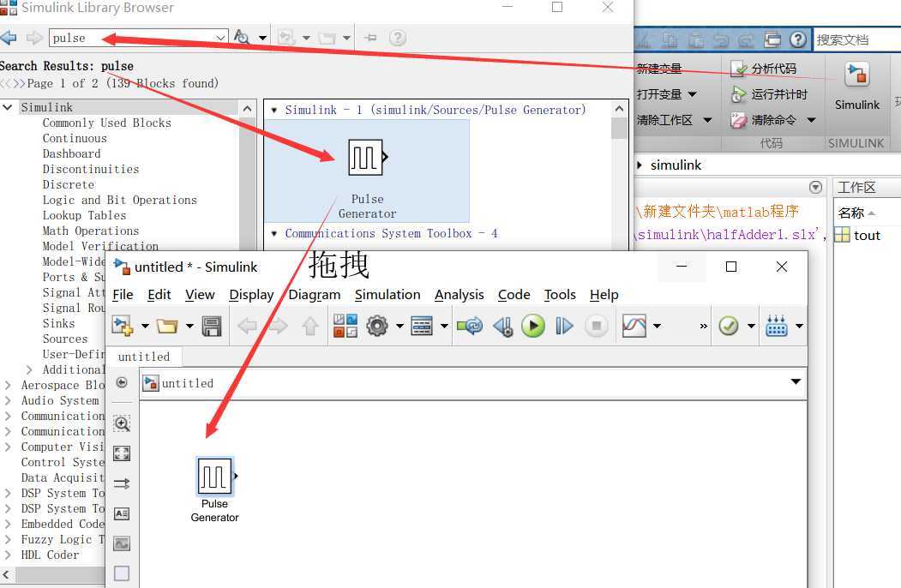This screenshot has width=901, height=588.
Task: Click the Command Window actions circle arrow
Action: pyautogui.click(x=815, y=188)
